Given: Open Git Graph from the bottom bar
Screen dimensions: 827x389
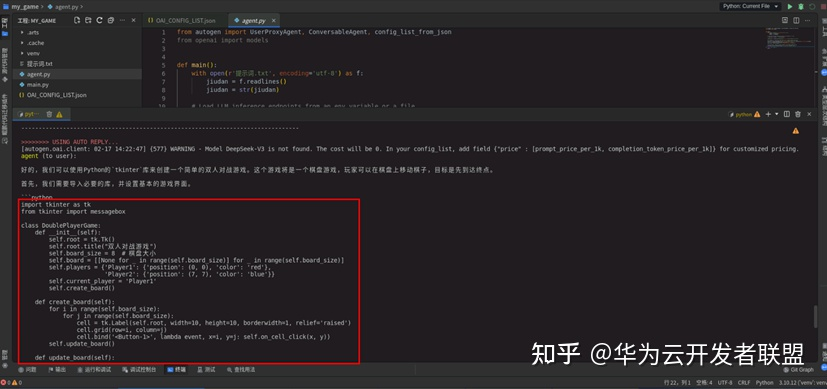Looking at the screenshot, I should (799, 369).
